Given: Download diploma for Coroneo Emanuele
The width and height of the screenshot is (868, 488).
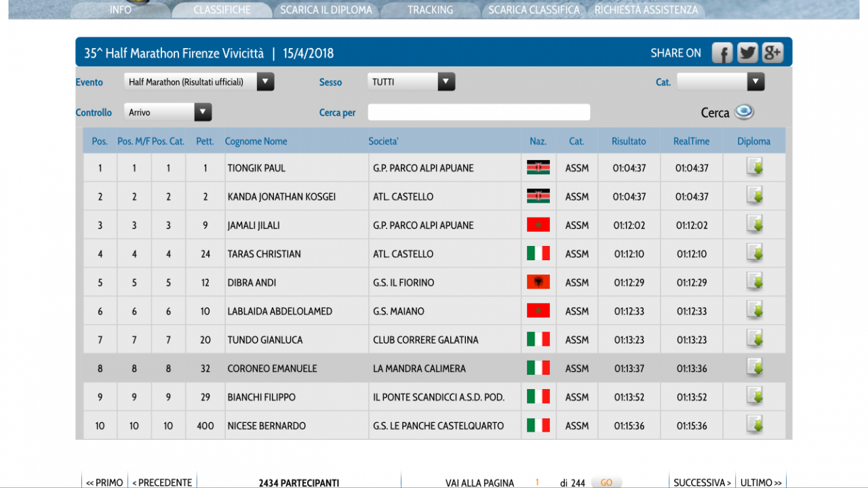Looking at the screenshot, I should pyautogui.click(x=754, y=367).
